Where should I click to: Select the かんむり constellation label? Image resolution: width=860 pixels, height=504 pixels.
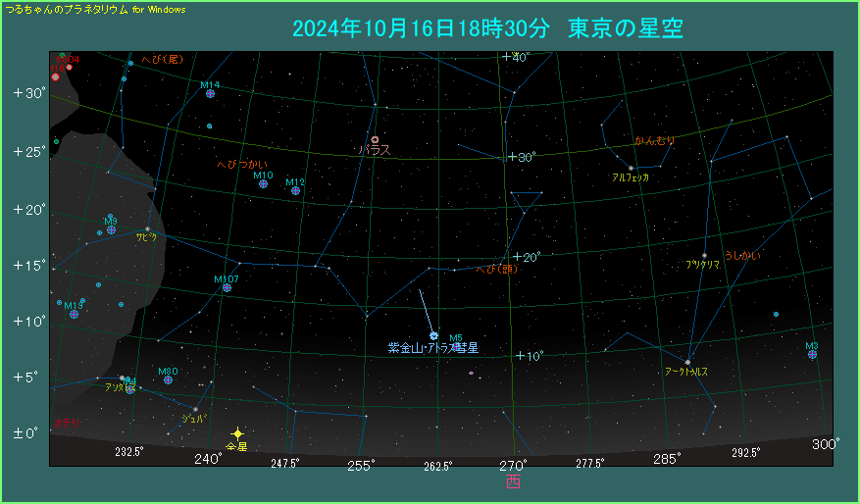[654, 141]
